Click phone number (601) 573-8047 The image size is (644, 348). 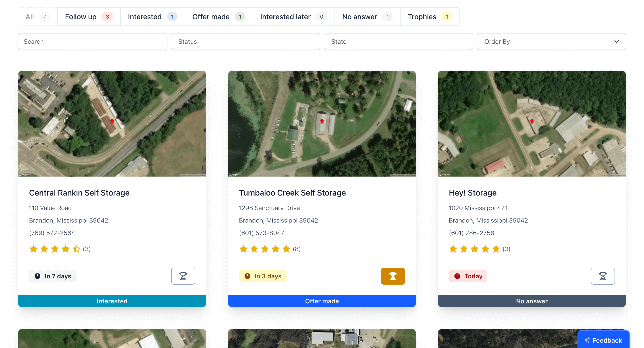click(x=262, y=233)
